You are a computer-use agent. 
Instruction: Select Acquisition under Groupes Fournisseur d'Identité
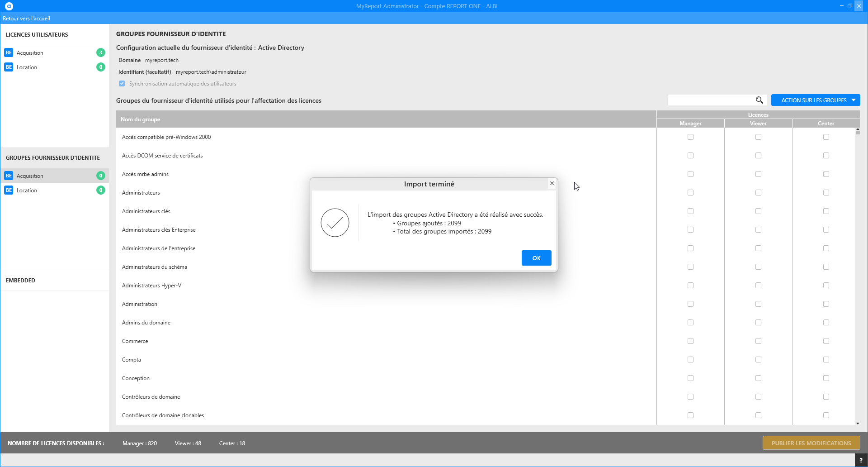coord(30,176)
